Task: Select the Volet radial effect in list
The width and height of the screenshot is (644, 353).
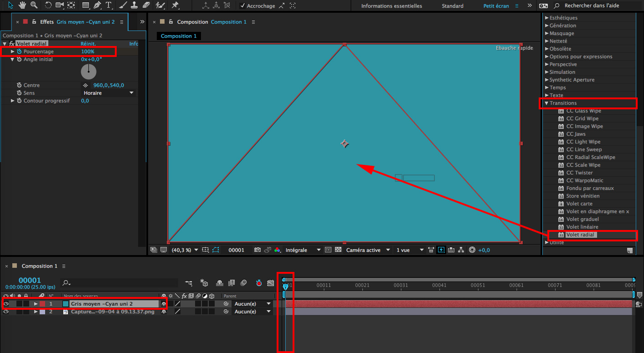Action: tap(581, 235)
